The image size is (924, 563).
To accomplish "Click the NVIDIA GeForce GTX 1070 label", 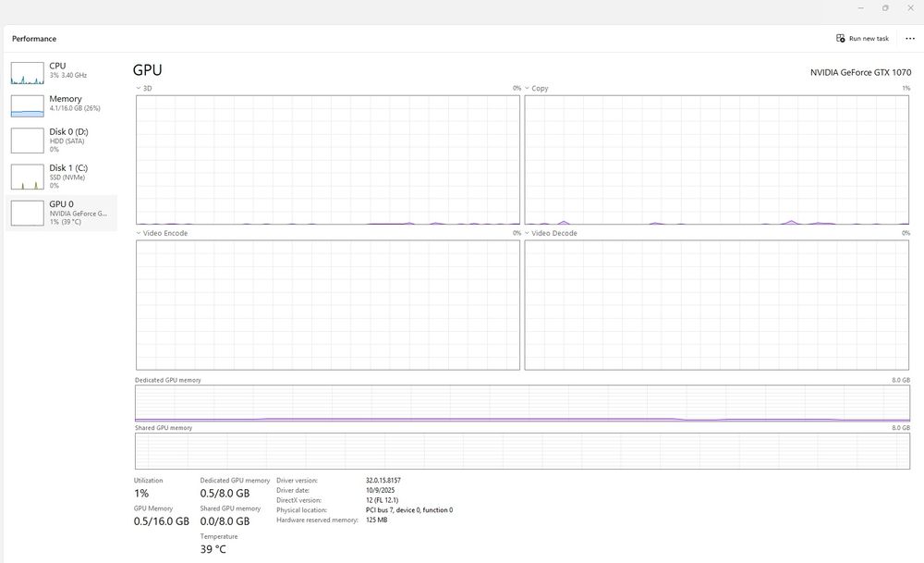I will [x=860, y=72].
